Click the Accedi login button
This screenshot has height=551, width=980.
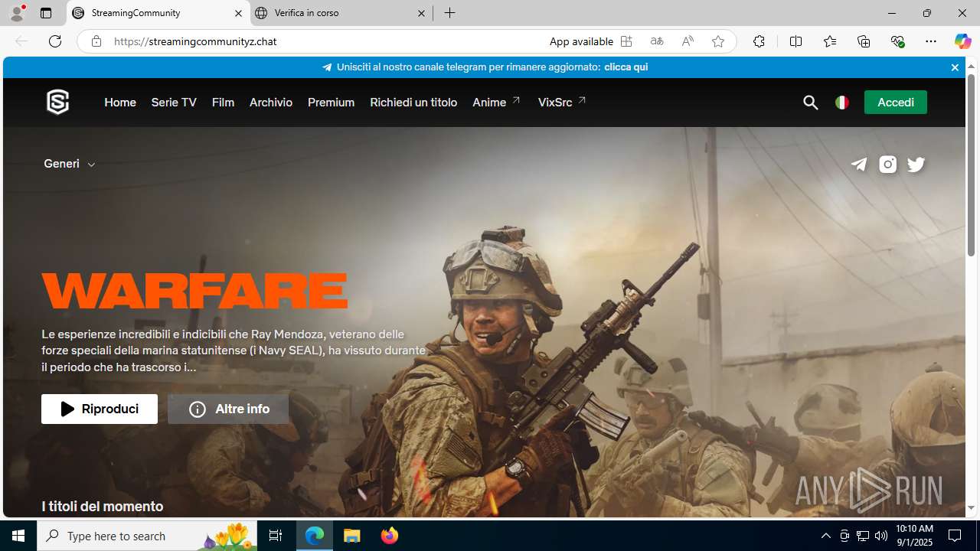[895, 103]
